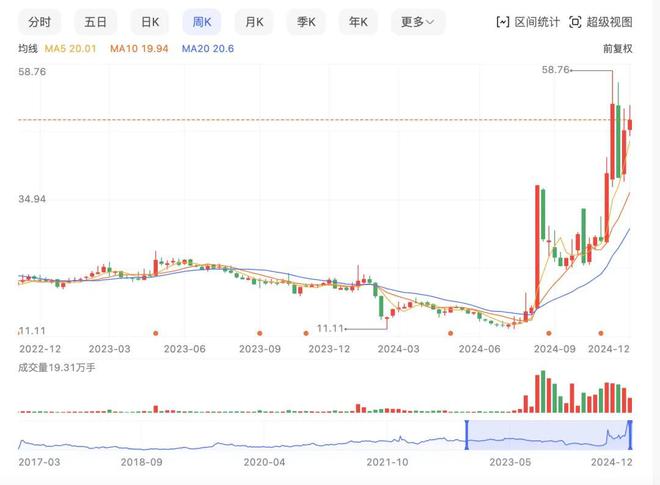Click the 2018-09 label in the navigator

pos(141,462)
